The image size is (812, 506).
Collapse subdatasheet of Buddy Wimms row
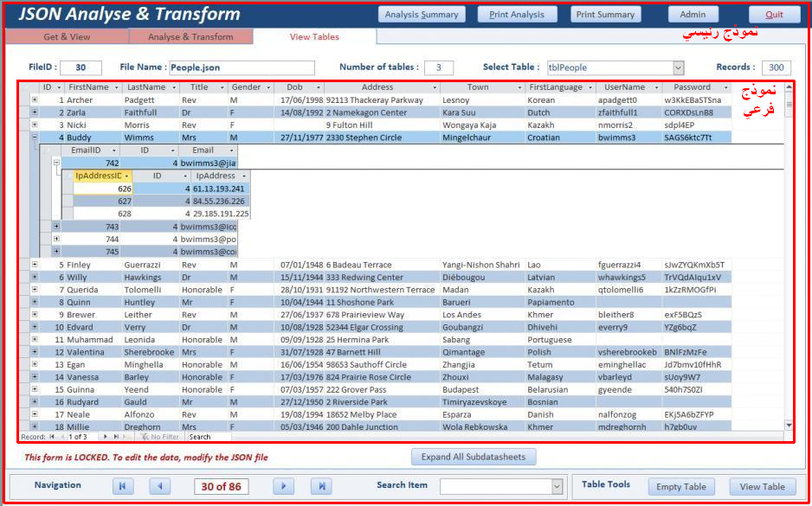pyautogui.click(x=34, y=138)
